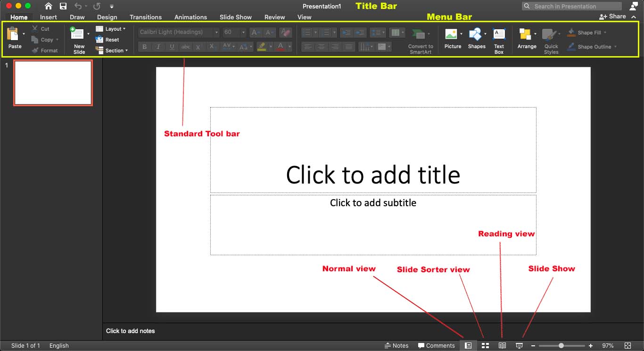
Task: Switch to Slide Sorter view
Action: click(x=485, y=345)
